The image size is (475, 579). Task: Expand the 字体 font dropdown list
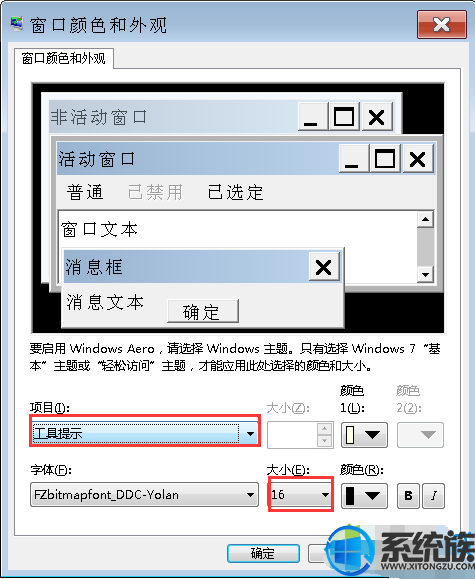click(144, 494)
